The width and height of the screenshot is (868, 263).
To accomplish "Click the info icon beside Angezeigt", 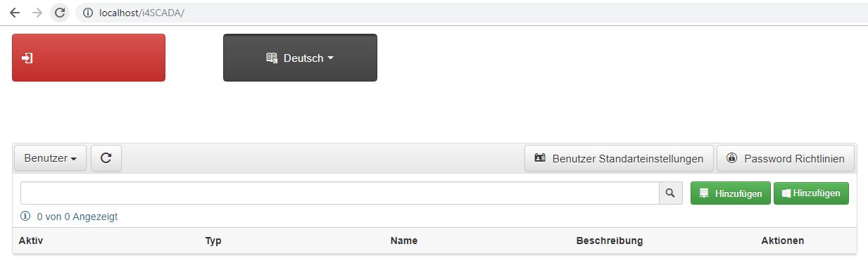I will 26,217.
